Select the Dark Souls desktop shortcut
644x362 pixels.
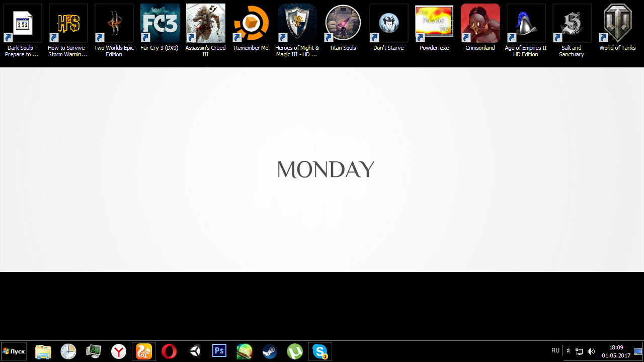[x=22, y=30]
